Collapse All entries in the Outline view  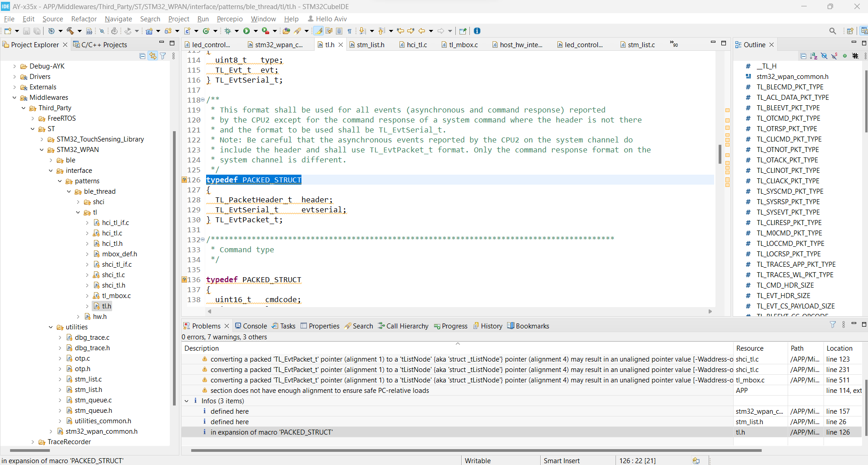pos(803,56)
